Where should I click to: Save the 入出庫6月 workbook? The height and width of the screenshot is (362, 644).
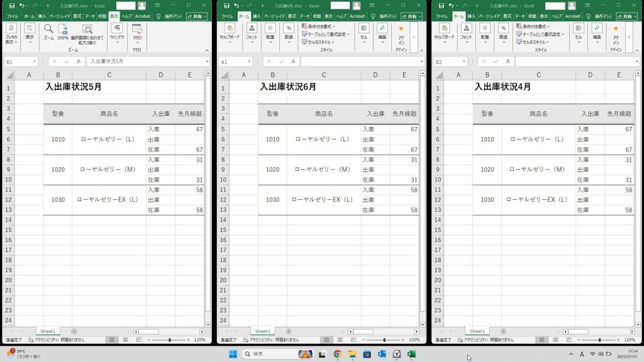pyautogui.click(x=226, y=6)
